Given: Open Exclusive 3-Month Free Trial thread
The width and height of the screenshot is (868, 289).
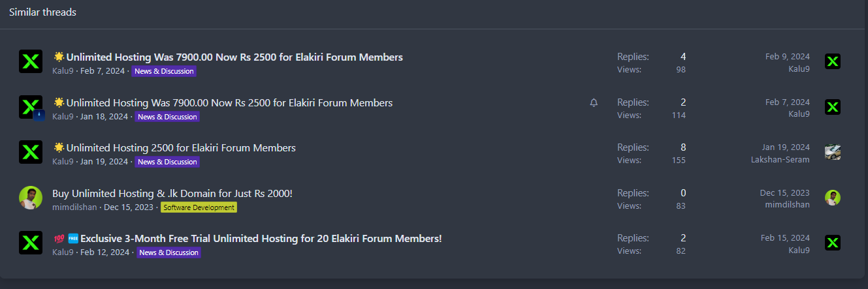Looking at the screenshot, I should (261, 238).
